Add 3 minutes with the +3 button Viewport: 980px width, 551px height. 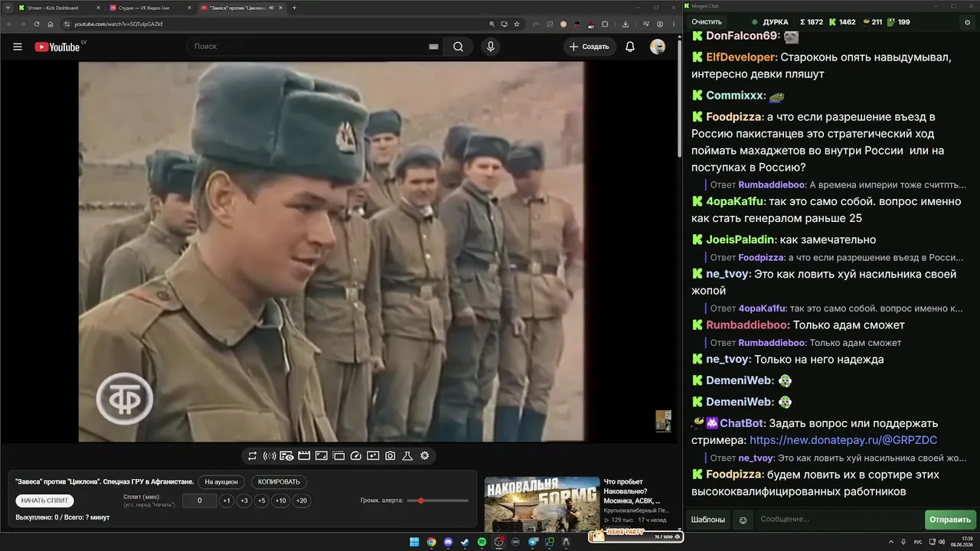click(244, 500)
